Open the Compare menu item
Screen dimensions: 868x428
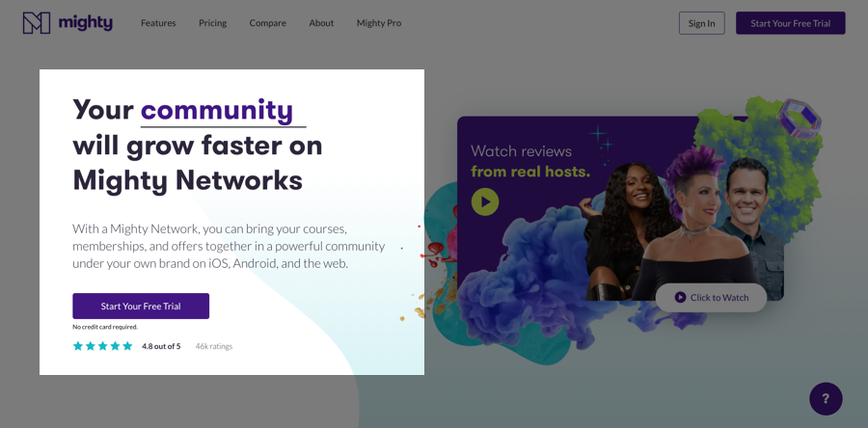267,23
